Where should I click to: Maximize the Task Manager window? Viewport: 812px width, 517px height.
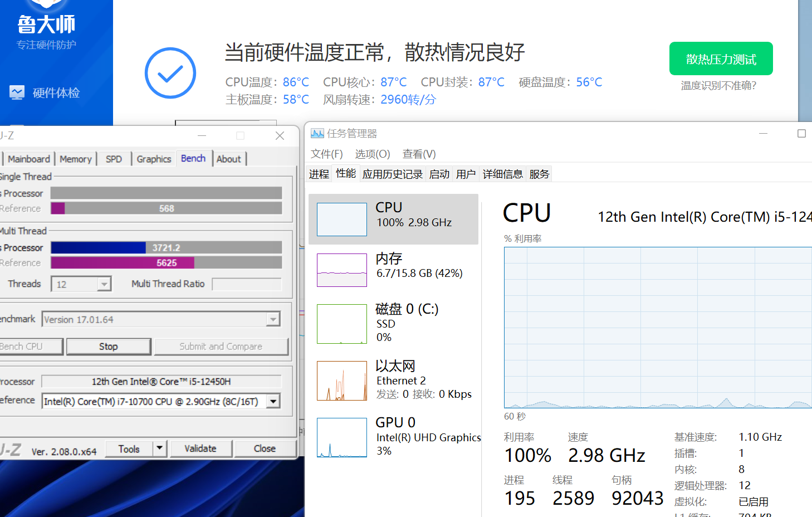point(801,134)
